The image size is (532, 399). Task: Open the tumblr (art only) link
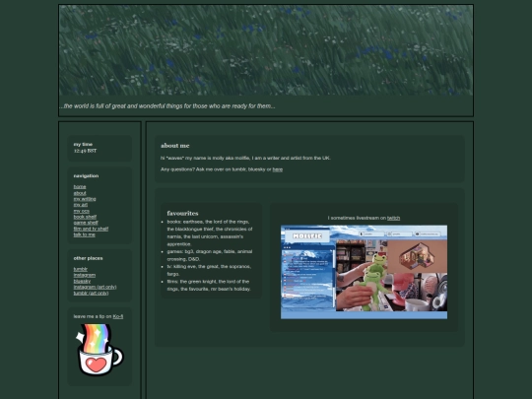pyautogui.click(x=91, y=294)
